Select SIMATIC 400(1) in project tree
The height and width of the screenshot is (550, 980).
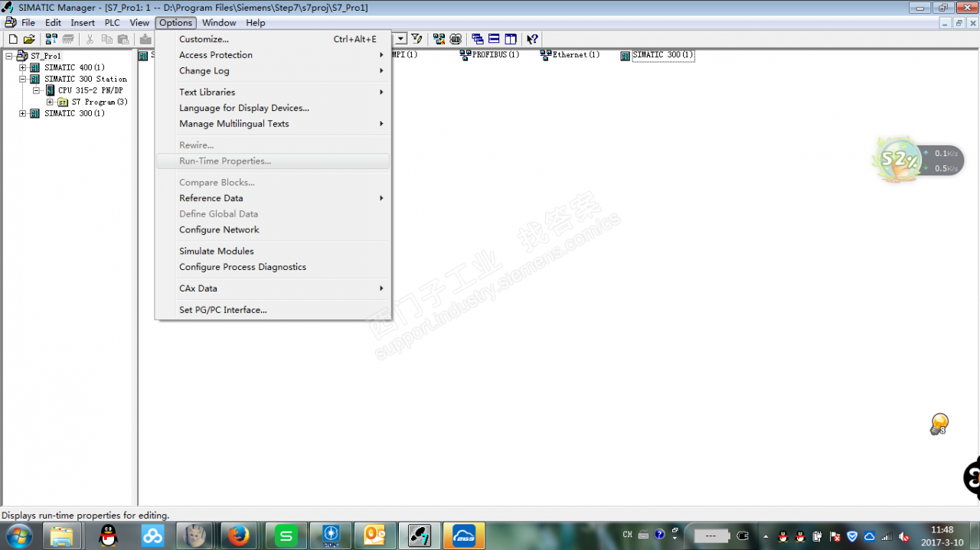tap(74, 67)
